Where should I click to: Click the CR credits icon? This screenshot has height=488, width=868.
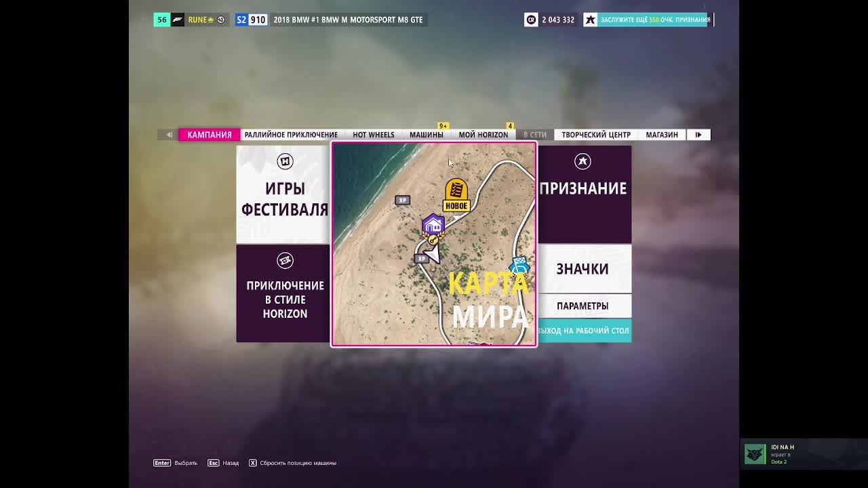(x=531, y=20)
